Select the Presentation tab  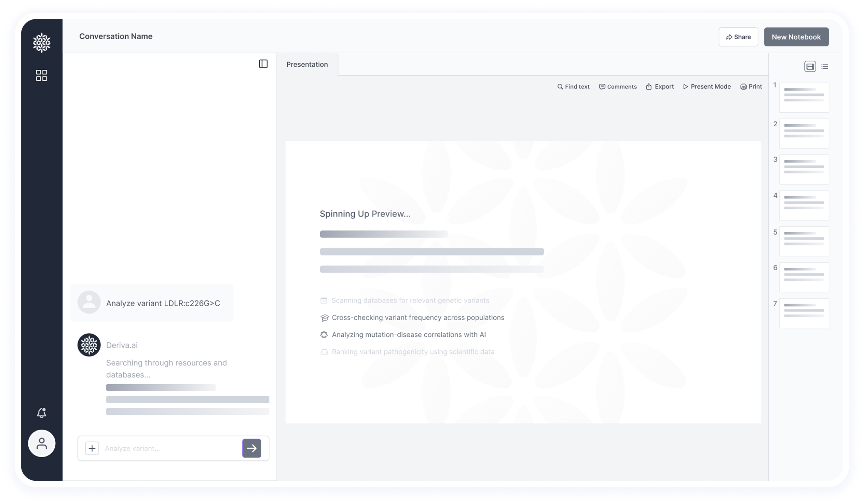coord(307,65)
